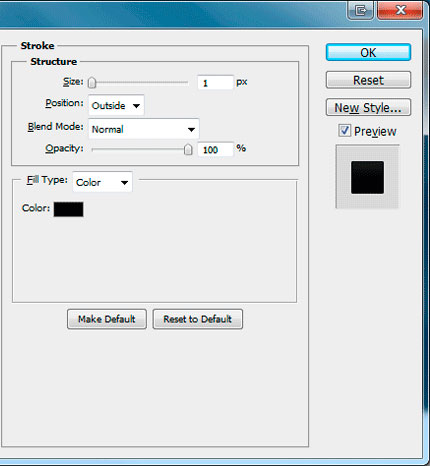Click the style preview thumbnail
The height and width of the screenshot is (466, 430).
click(367, 177)
